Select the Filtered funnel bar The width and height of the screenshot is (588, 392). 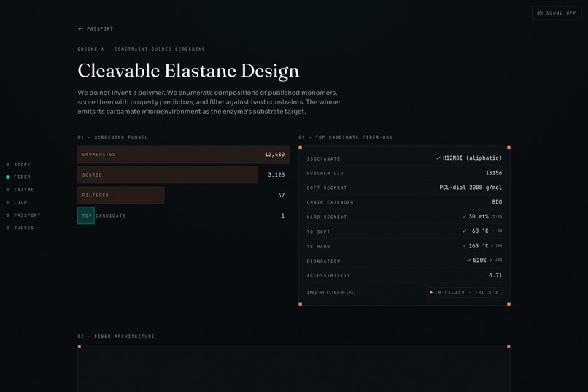(x=121, y=195)
